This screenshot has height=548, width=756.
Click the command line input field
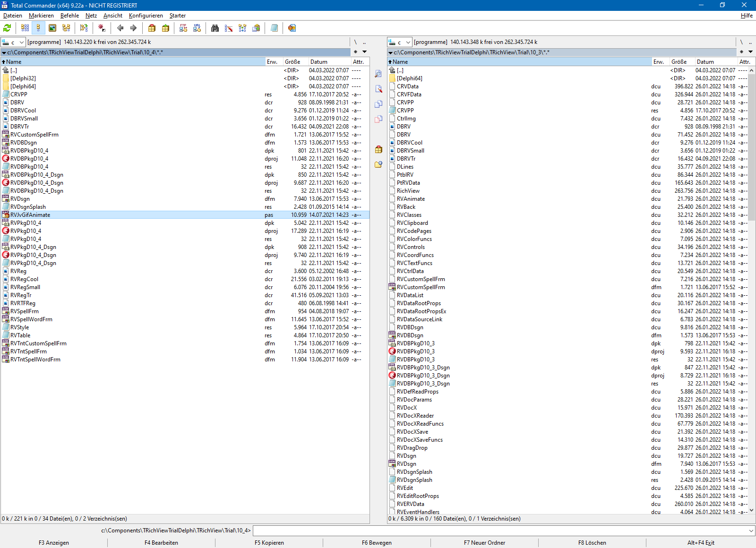point(501,531)
